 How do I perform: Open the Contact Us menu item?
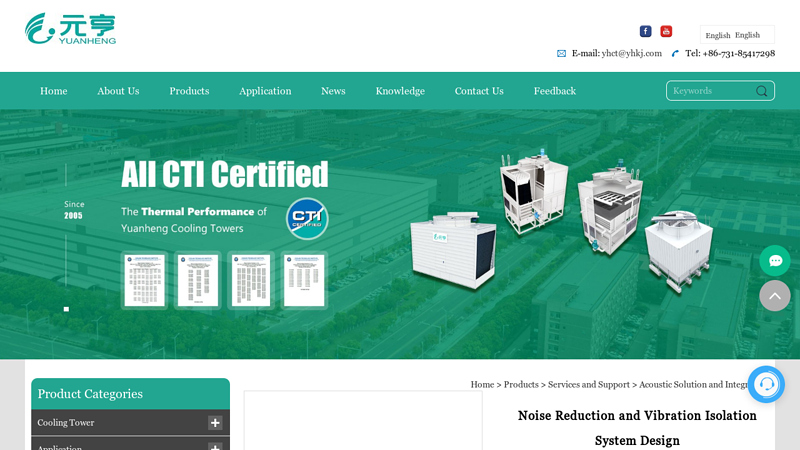coord(479,91)
